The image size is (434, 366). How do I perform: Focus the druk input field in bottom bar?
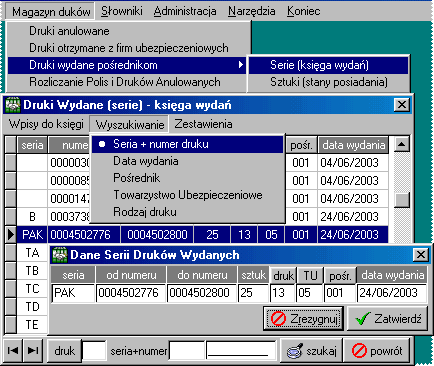(x=94, y=351)
